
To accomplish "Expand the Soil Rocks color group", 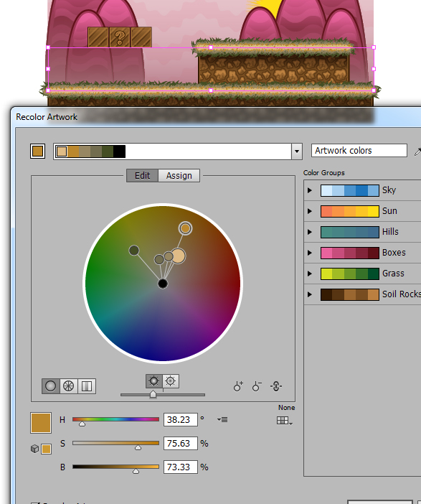I will tap(310, 294).
